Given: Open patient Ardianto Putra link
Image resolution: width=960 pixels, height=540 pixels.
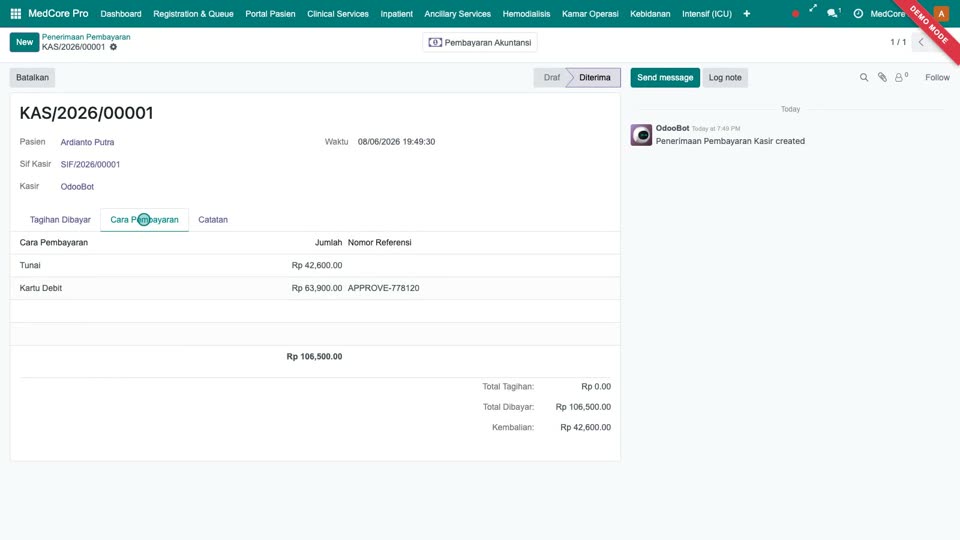Looking at the screenshot, I should tap(88, 142).
